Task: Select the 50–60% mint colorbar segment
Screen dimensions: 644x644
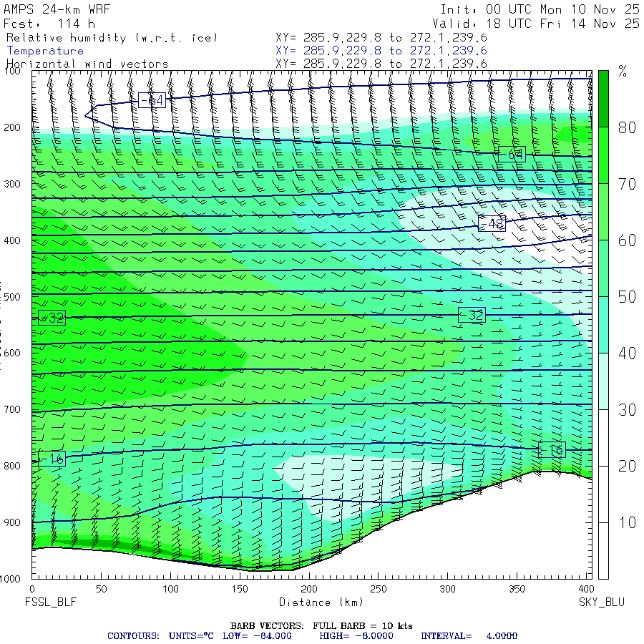Action: tap(603, 268)
